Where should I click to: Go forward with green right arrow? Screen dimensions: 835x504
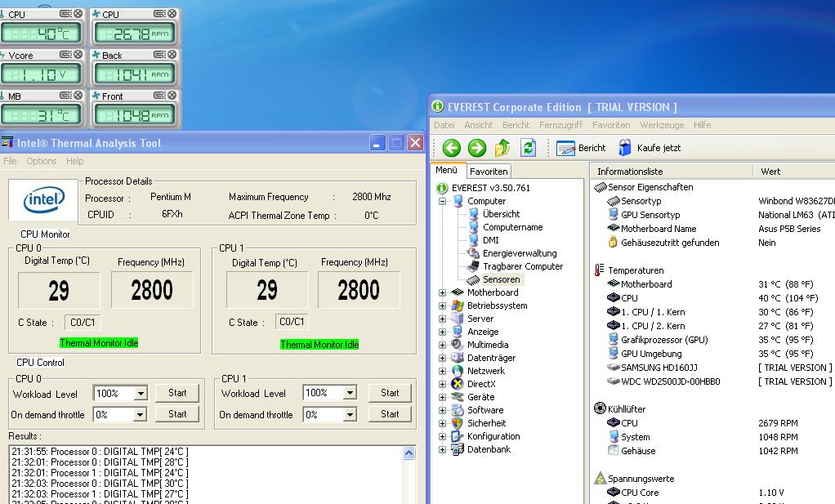click(x=476, y=148)
